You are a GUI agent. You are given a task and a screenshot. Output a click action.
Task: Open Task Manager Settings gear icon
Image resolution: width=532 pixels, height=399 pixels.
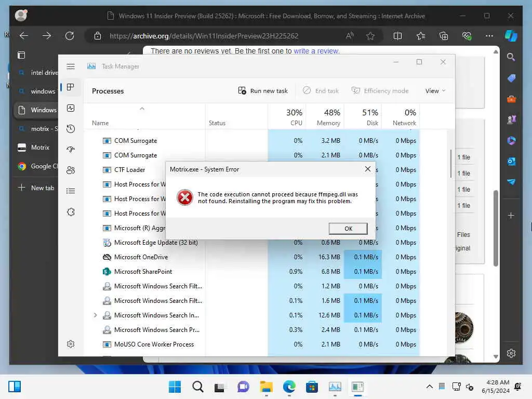pyautogui.click(x=71, y=344)
